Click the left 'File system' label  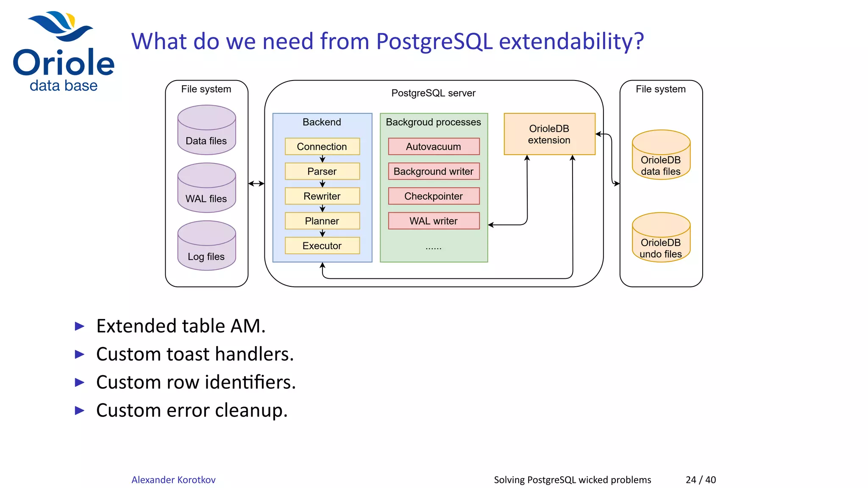[206, 89]
